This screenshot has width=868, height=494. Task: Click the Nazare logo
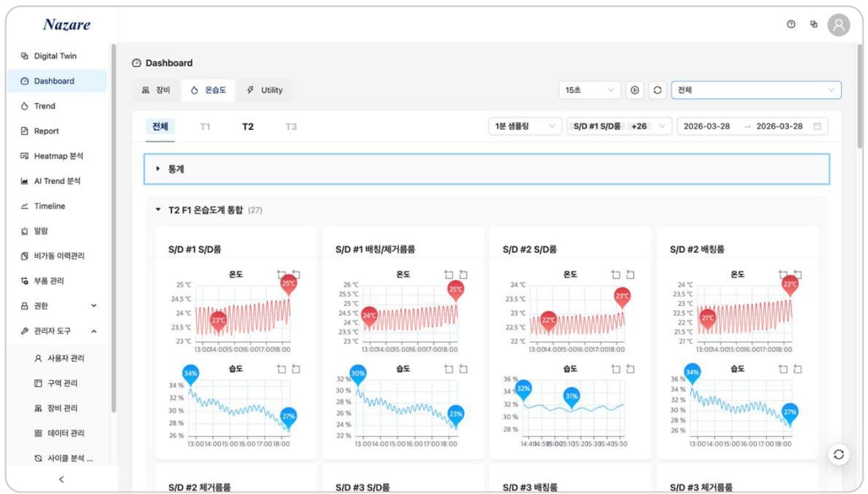tap(67, 24)
